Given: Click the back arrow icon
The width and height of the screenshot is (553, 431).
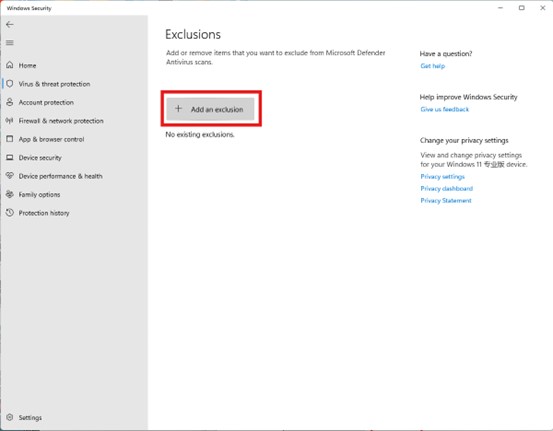Looking at the screenshot, I should [x=10, y=24].
